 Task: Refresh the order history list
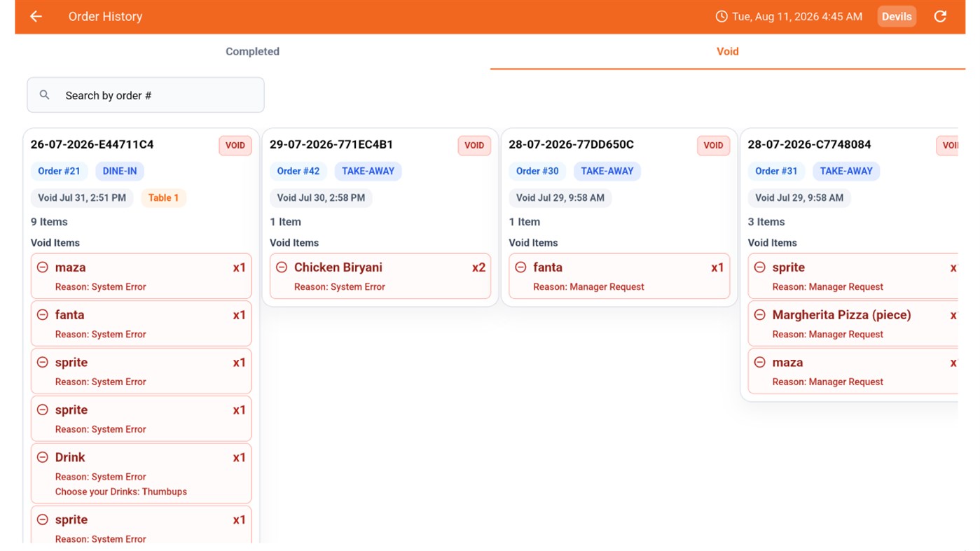coord(940,16)
